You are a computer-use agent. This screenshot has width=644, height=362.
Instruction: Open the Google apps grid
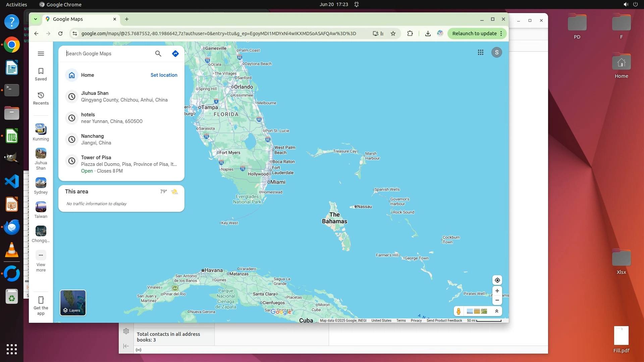click(x=480, y=52)
